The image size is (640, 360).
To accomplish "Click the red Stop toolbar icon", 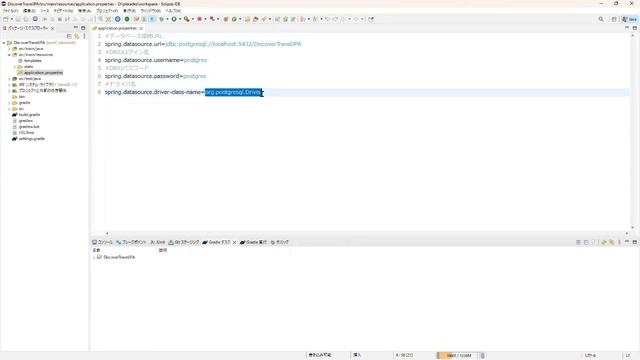I will [x=200, y=19].
